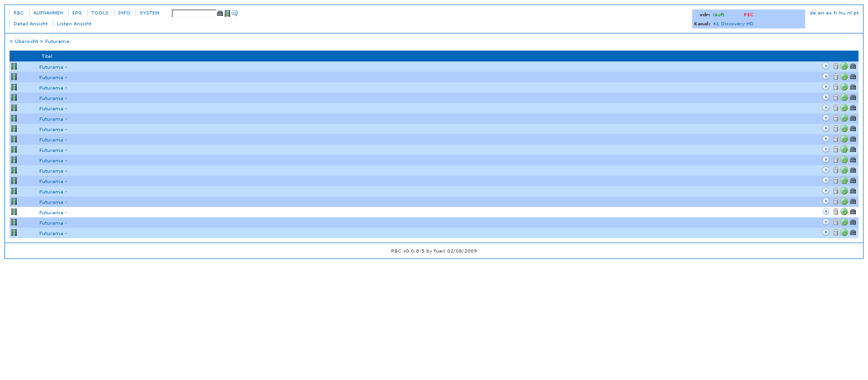
Task: Switch to Detail Ansicht view
Action: tap(30, 24)
